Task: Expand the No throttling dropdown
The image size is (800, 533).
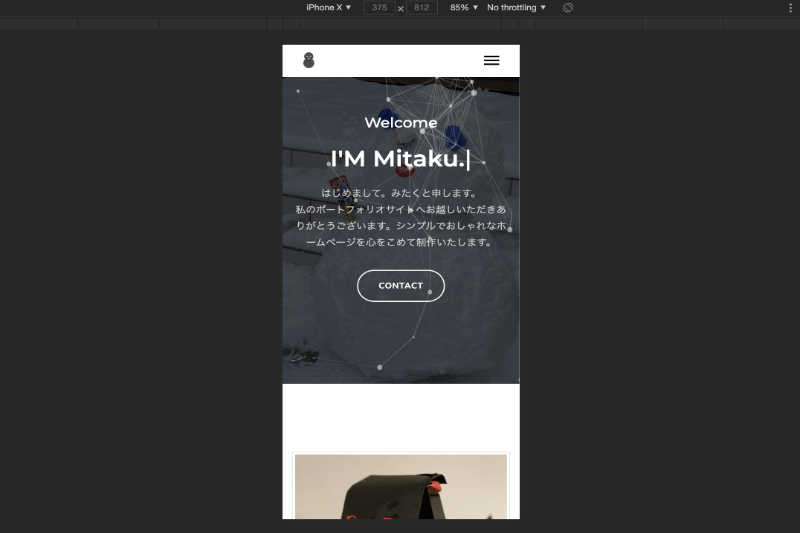Action: pyautogui.click(x=516, y=7)
